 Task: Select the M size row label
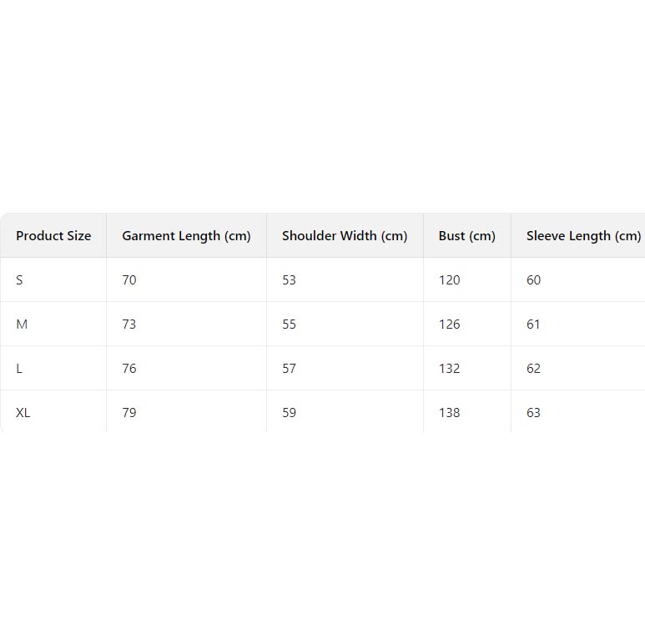click(22, 325)
